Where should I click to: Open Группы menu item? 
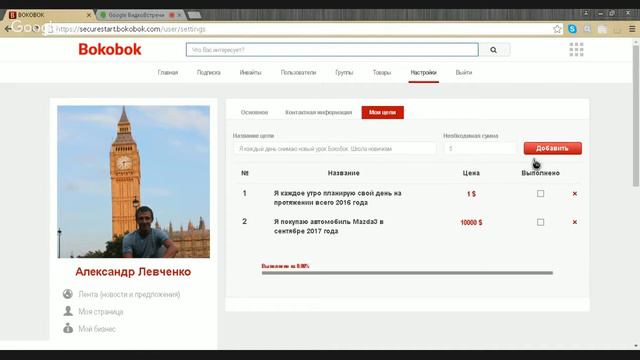pos(344,73)
